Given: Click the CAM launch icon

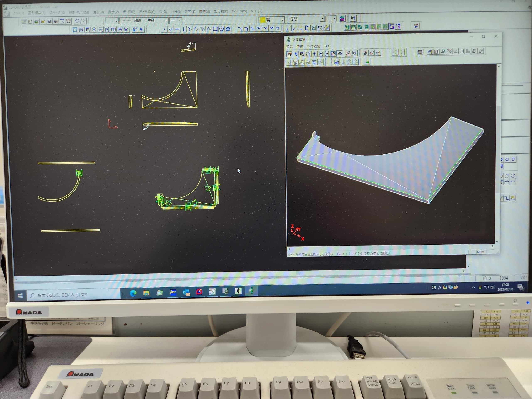Looking at the screenshot, I should [x=416, y=26].
